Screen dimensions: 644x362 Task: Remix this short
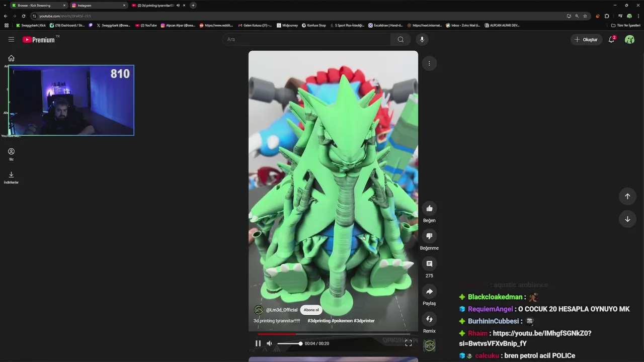pyautogui.click(x=429, y=319)
